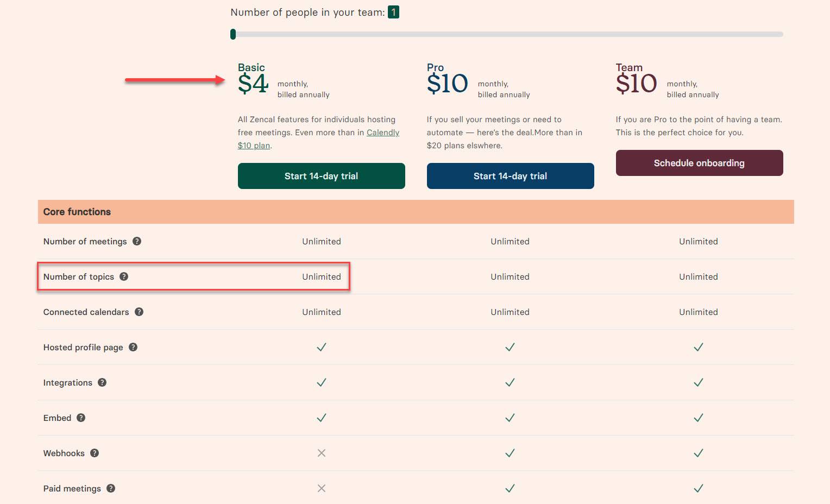Open help tooltip for Embed

click(x=81, y=418)
